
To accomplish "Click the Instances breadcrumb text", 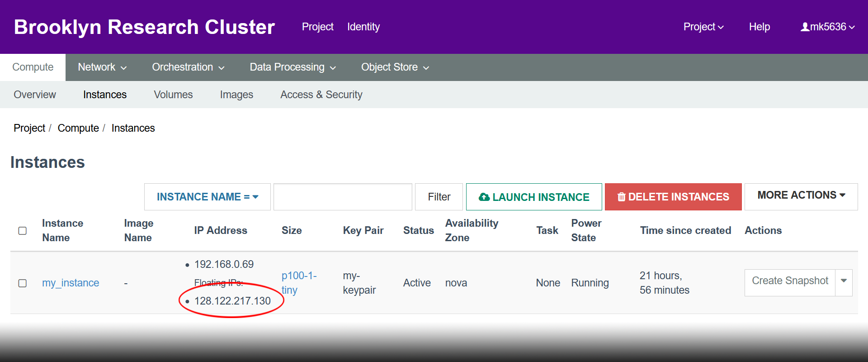I will point(133,128).
